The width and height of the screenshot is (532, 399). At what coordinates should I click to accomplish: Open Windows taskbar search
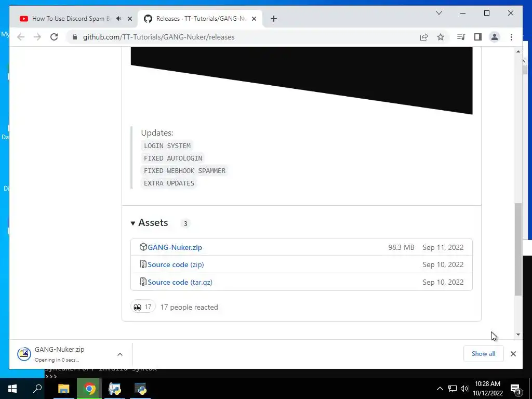click(37, 389)
